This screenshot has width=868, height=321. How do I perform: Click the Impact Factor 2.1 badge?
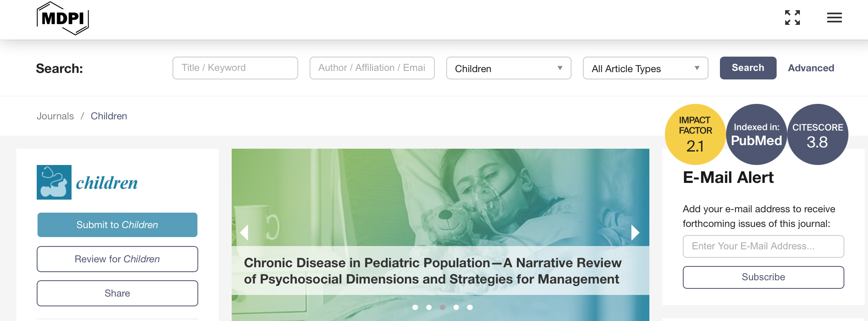(695, 134)
